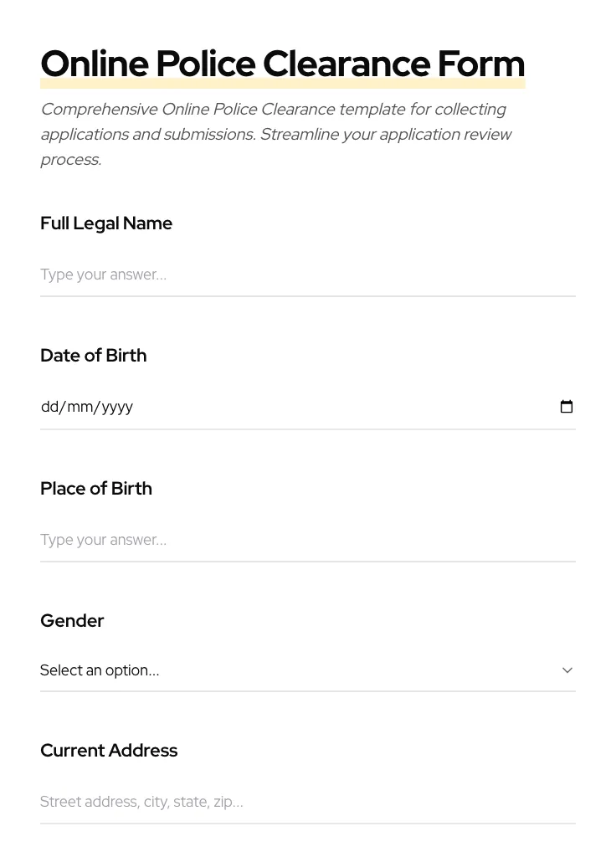Click the Date of Birth label
Viewport: 616px width, 857px height.
93,356
